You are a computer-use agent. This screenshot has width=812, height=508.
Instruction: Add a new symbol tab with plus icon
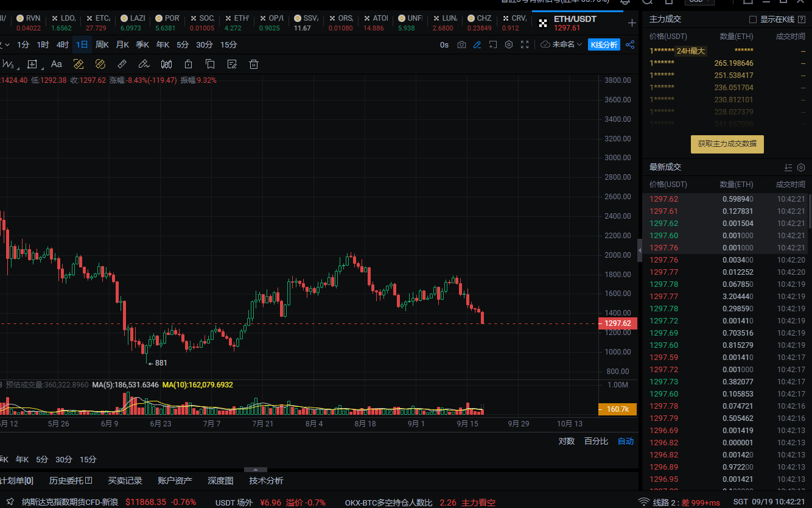point(632,23)
